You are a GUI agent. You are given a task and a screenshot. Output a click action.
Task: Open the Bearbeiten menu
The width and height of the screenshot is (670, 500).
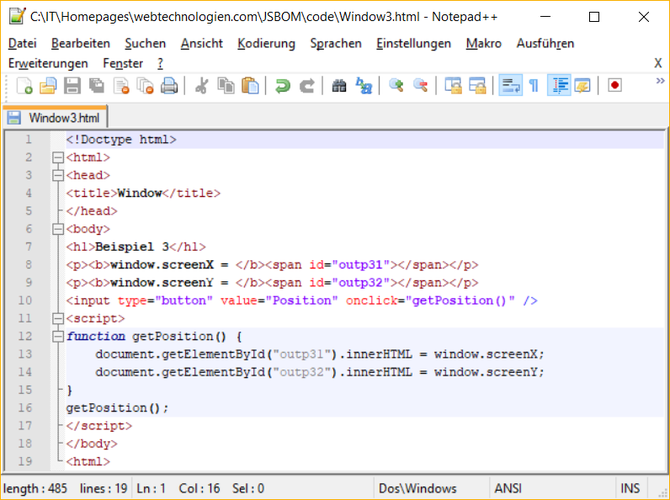point(81,43)
